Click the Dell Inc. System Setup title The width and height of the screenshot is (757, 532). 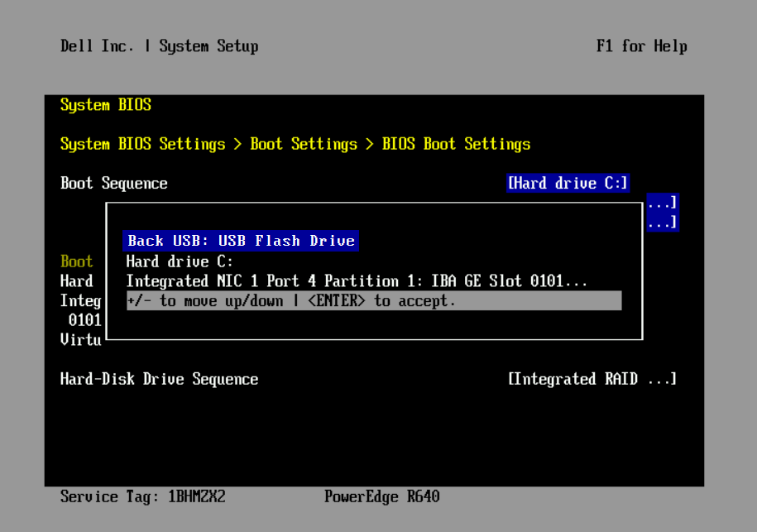pyautogui.click(x=159, y=46)
